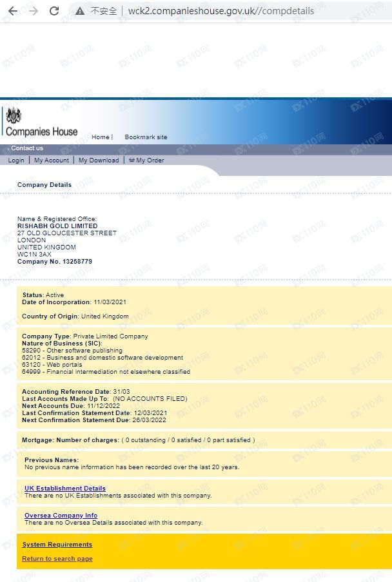Click Name & Registered Office label
392x582 pixels.
tap(57, 219)
